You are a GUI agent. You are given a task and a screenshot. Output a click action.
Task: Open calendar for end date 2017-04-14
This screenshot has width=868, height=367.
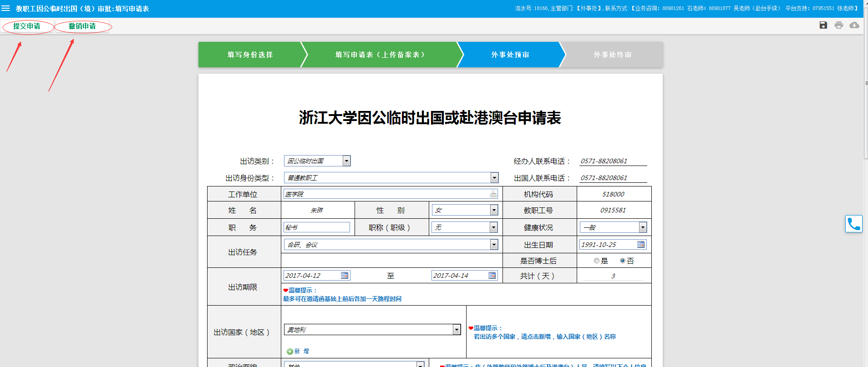click(x=492, y=276)
